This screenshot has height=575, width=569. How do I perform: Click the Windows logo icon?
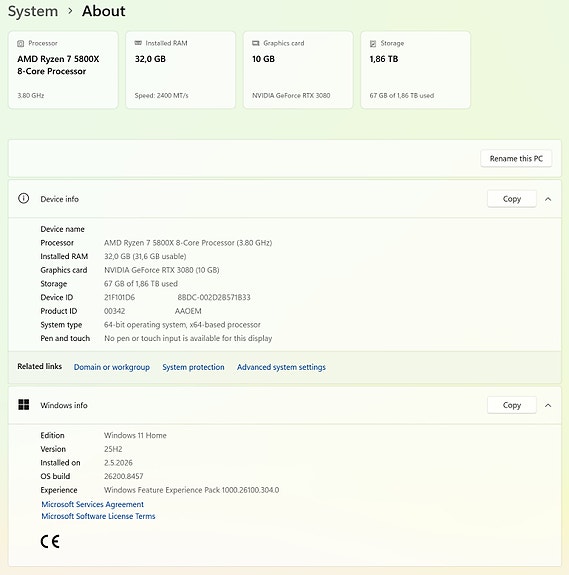(x=24, y=405)
